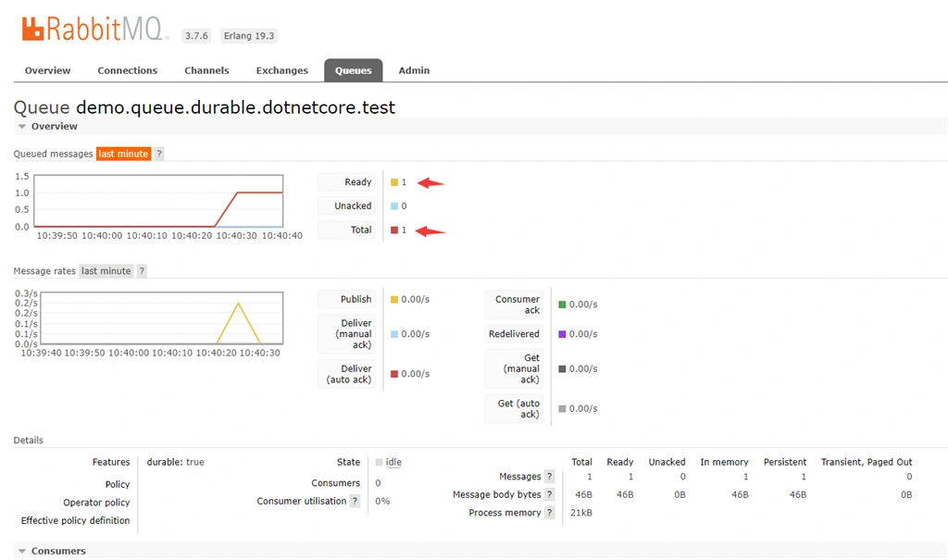
Task: Click the Consumer ack label
Action: [x=514, y=305]
